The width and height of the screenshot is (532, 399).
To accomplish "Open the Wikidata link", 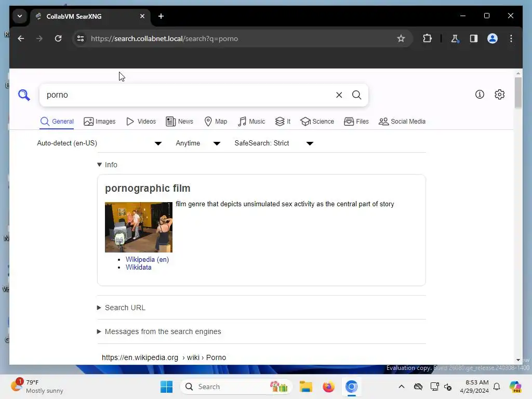I will pyautogui.click(x=138, y=268).
